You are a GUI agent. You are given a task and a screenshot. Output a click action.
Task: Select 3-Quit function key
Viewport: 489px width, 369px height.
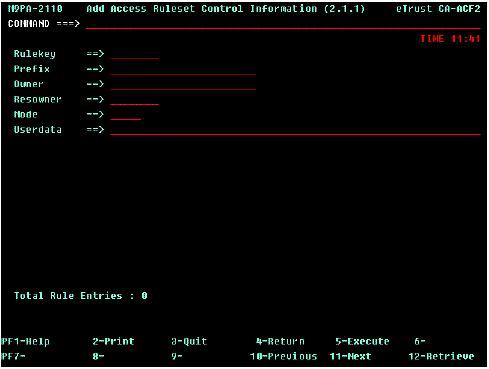coord(189,341)
